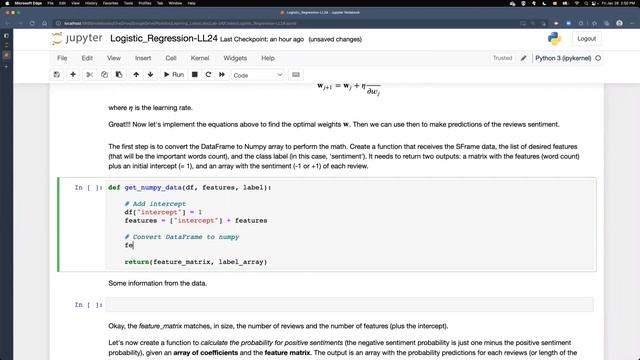640x360 pixels.
Task: Click 'where η is the learning rate.' text
Action: (x=150, y=108)
